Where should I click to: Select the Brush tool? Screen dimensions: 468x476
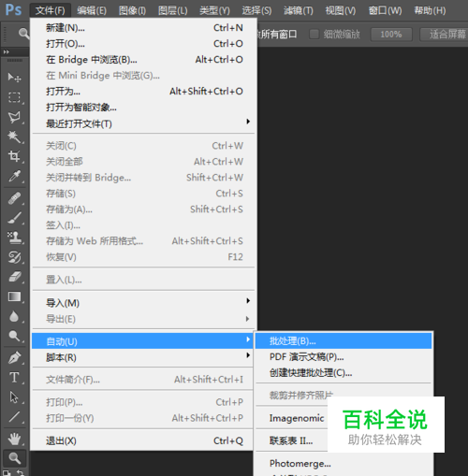(x=14, y=218)
